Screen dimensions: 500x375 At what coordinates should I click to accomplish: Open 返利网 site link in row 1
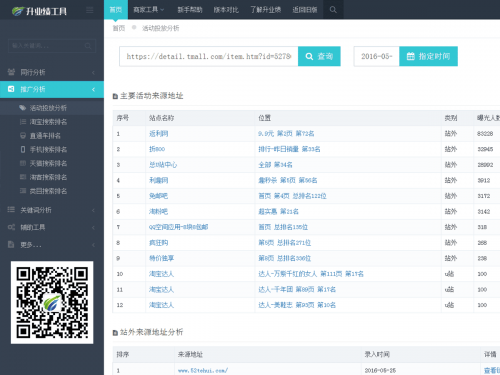pyautogui.click(x=158, y=134)
